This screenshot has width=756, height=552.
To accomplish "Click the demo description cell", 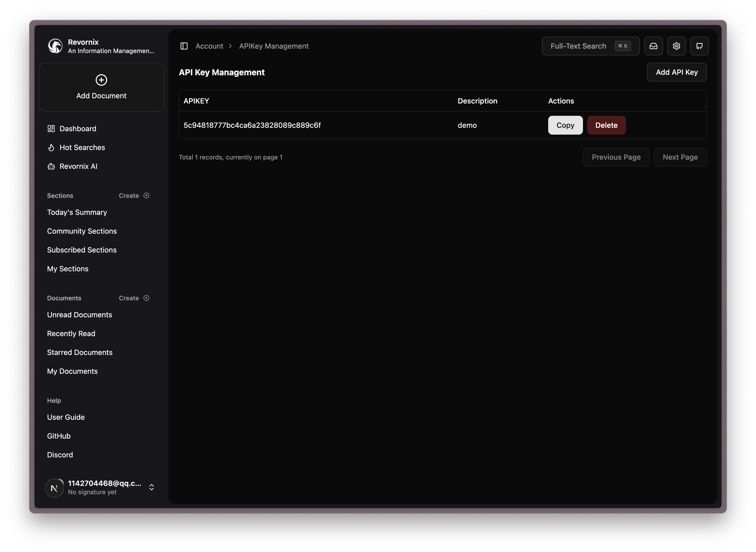I will click(x=467, y=125).
